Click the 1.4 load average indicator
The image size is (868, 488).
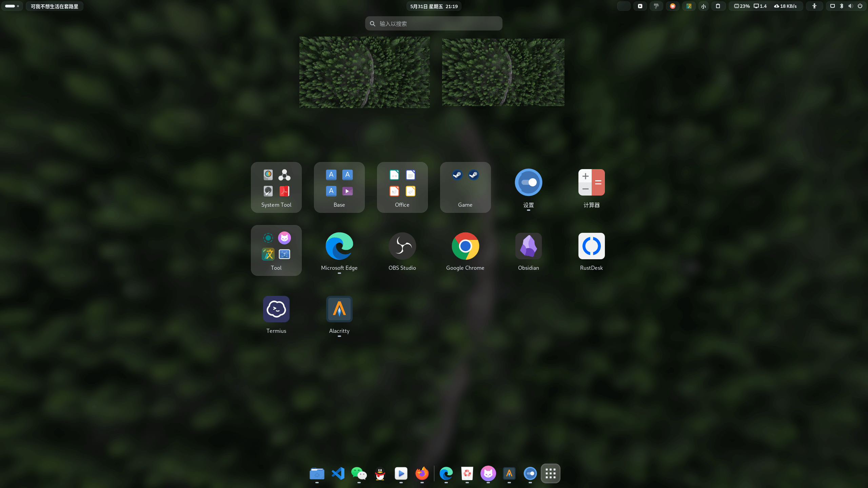tap(760, 6)
